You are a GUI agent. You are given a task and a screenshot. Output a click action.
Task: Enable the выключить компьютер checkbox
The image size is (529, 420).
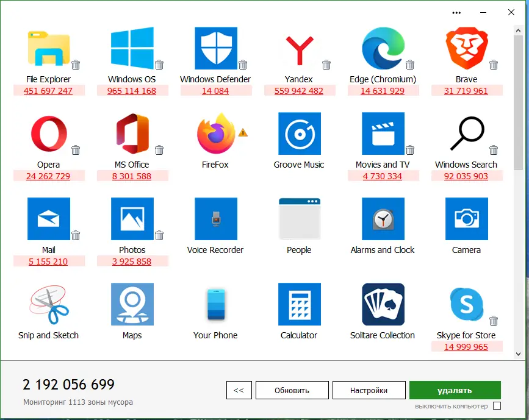coord(497,405)
